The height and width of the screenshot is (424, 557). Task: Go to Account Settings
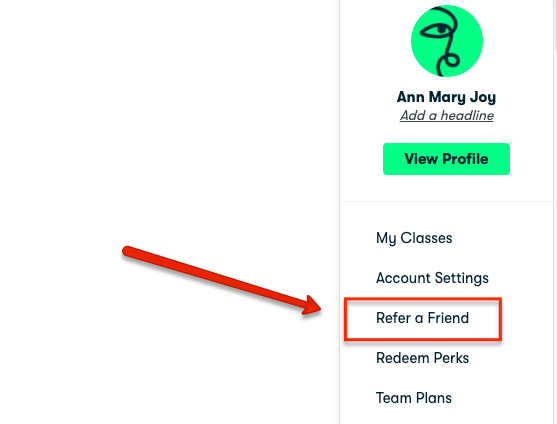click(432, 278)
